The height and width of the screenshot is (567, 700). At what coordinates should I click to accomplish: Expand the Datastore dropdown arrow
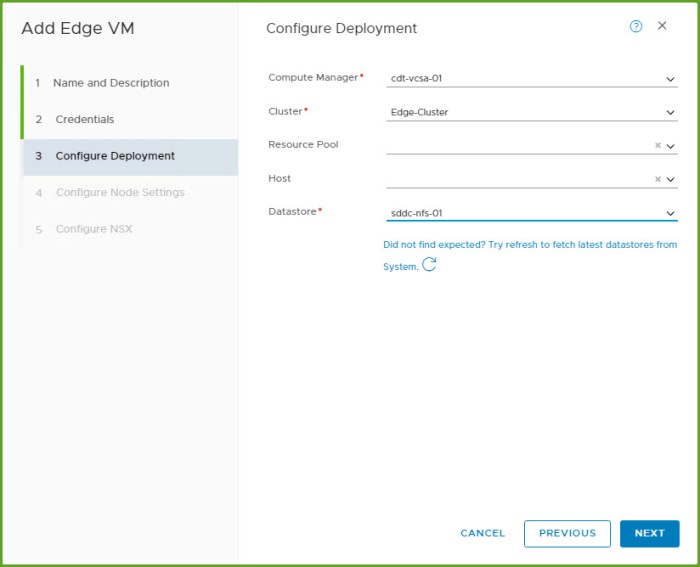tap(671, 214)
